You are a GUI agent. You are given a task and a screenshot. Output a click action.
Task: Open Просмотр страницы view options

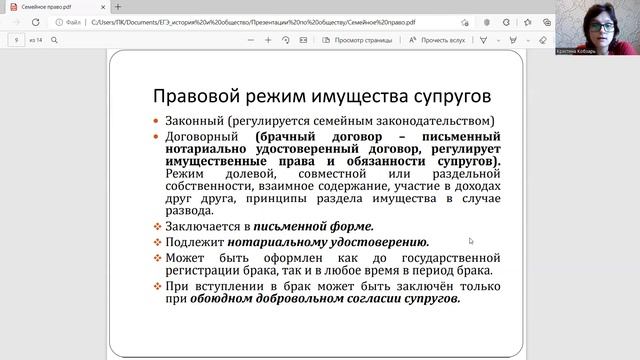tap(357, 40)
